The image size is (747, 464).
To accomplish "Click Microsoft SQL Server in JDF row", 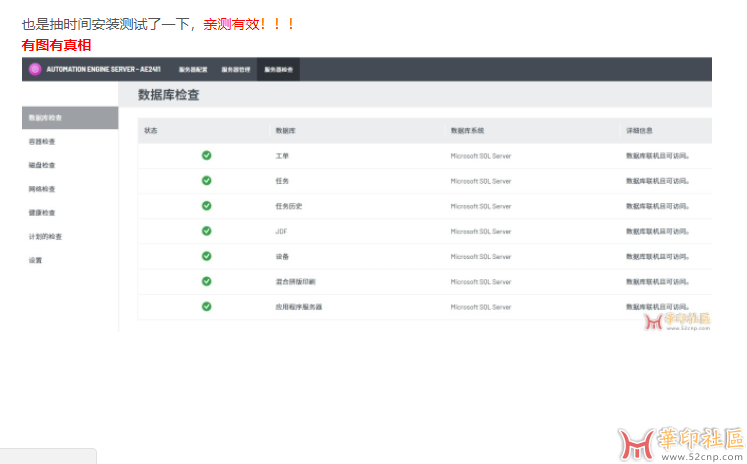I will click(481, 232).
